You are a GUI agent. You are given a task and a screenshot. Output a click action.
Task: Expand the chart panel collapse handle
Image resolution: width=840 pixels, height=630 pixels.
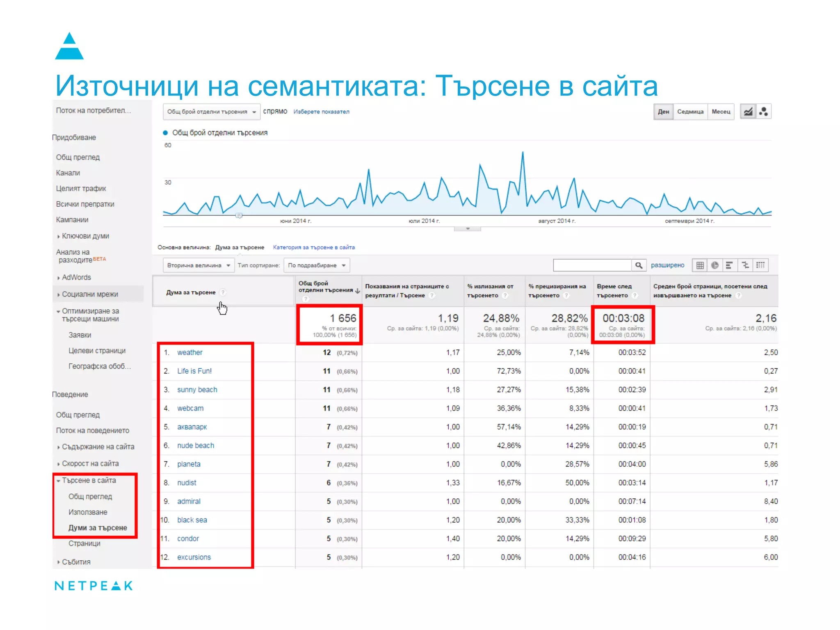(468, 229)
